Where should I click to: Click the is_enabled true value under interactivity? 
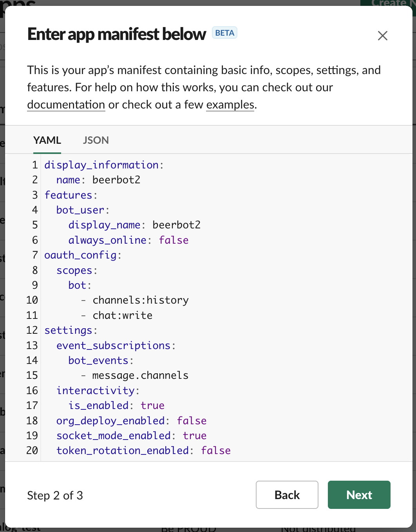(152, 405)
